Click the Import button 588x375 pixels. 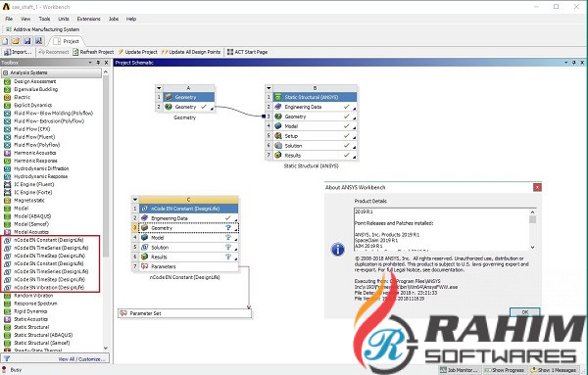(18, 52)
